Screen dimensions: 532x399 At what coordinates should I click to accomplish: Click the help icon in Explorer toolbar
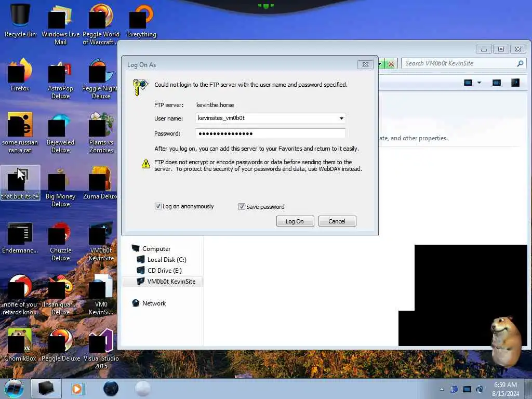coord(515,83)
